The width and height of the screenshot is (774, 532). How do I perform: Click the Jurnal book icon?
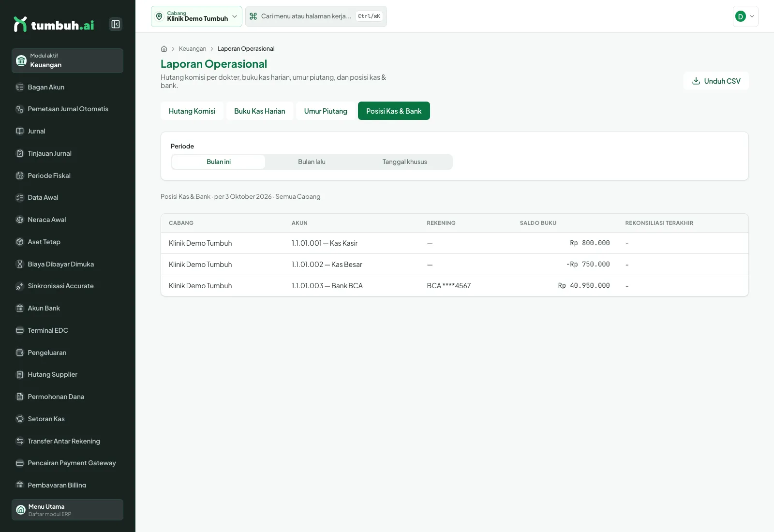coord(20,131)
